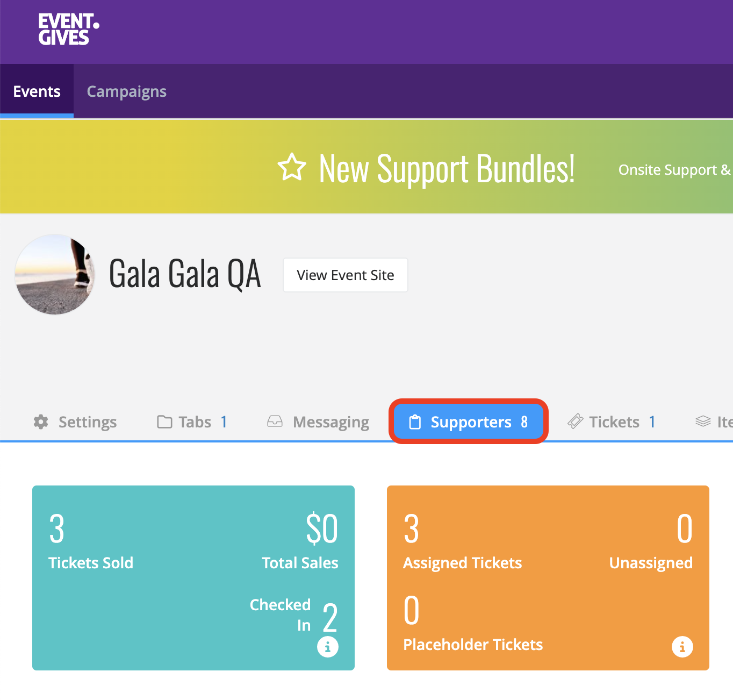Click the orange Assigned Tickets card
The width and height of the screenshot is (733, 700).
point(548,578)
